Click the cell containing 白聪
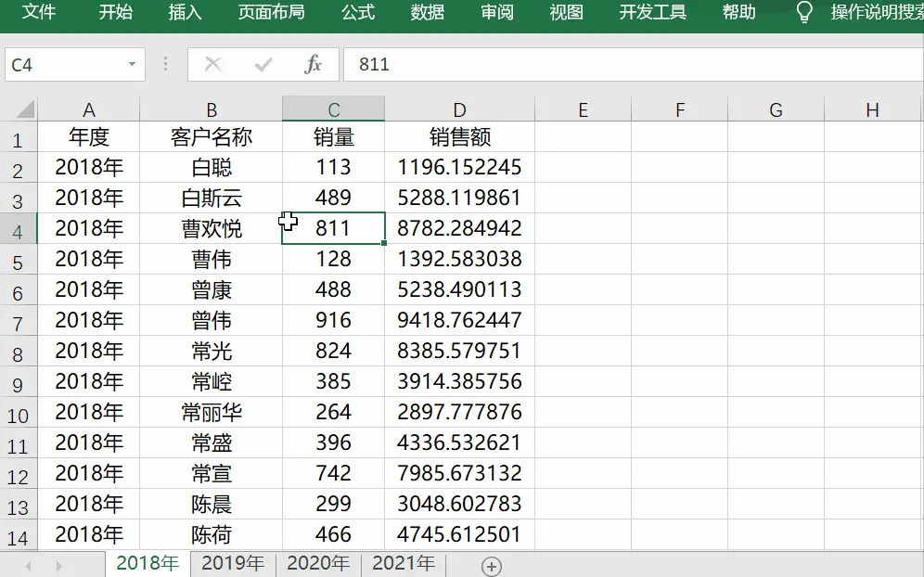The width and height of the screenshot is (924, 577). pyautogui.click(x=212, y=167)
